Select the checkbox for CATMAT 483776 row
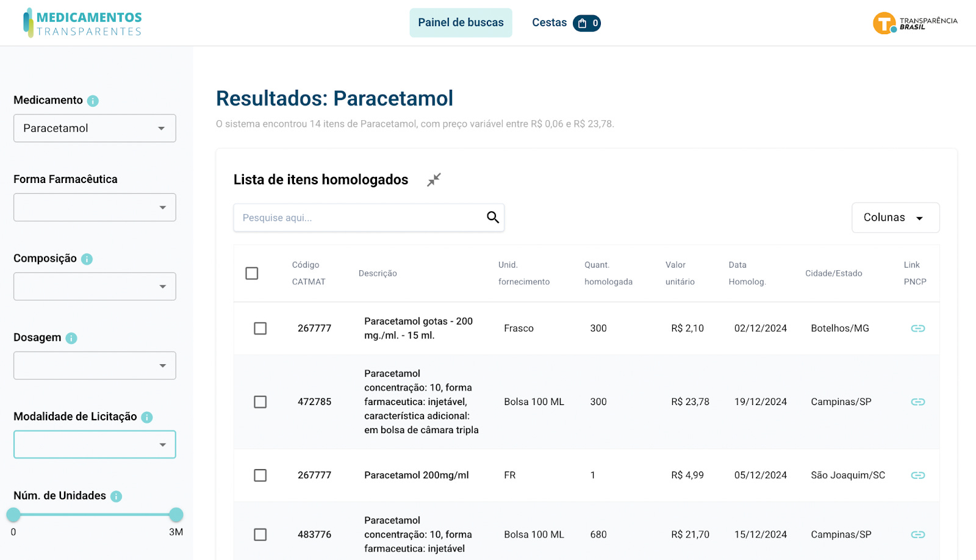 260,534
